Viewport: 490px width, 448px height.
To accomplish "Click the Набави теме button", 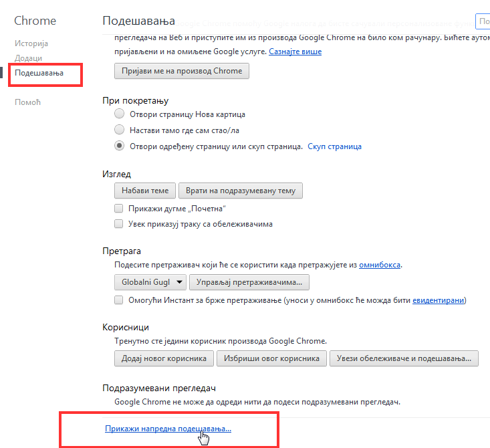I will tap(145, 191).
